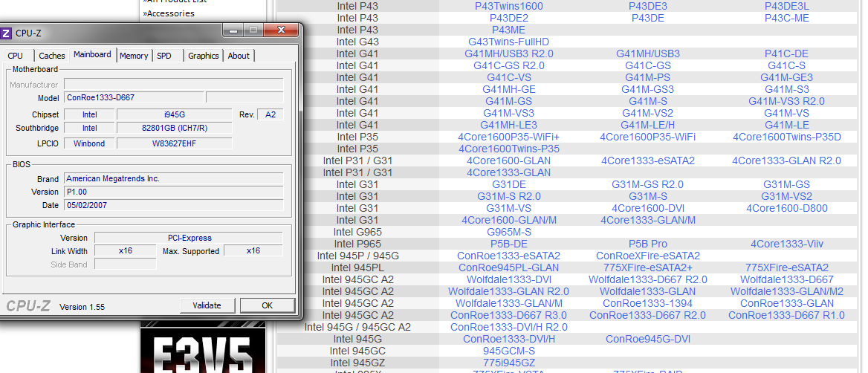Click the Intel 945PL chipset cell
Image resolution: width=868 pixels, height=373 pixels.
(x=357, y=267)
